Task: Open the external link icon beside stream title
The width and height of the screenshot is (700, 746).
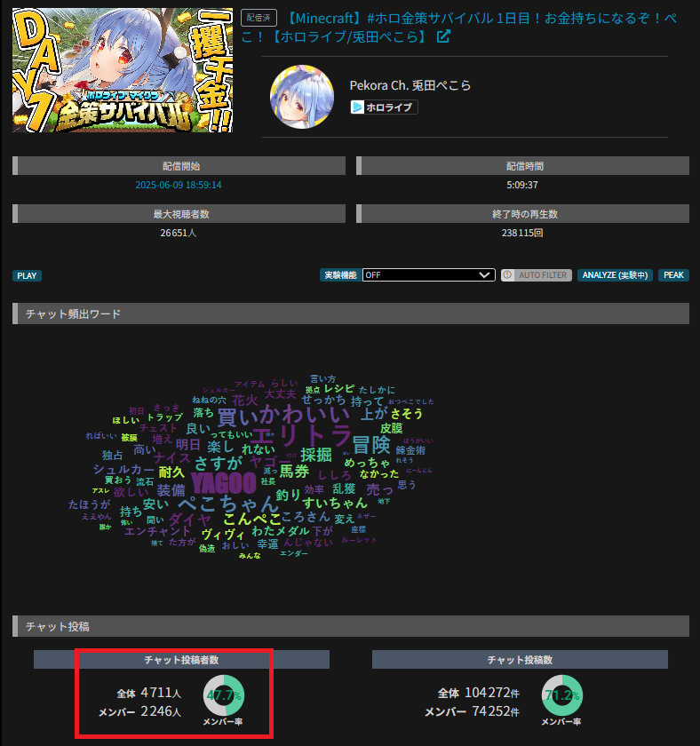Action: tap(443, 36)
